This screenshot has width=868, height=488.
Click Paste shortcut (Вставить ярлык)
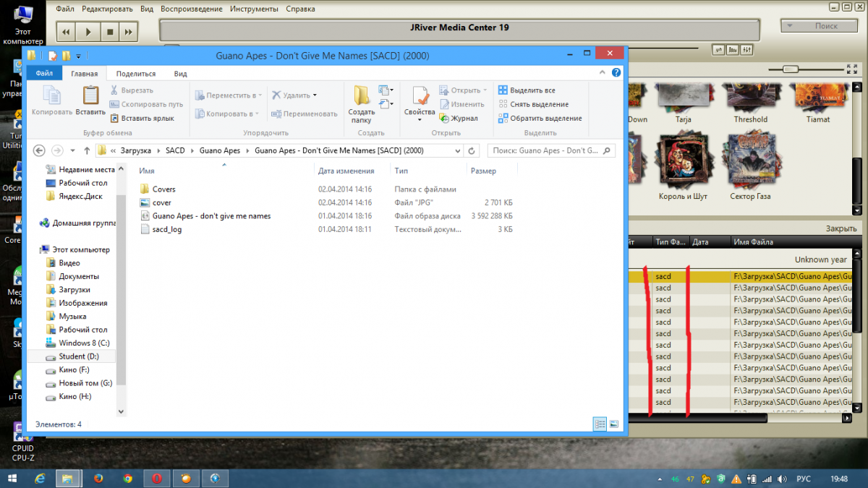(x=142, y=118)
